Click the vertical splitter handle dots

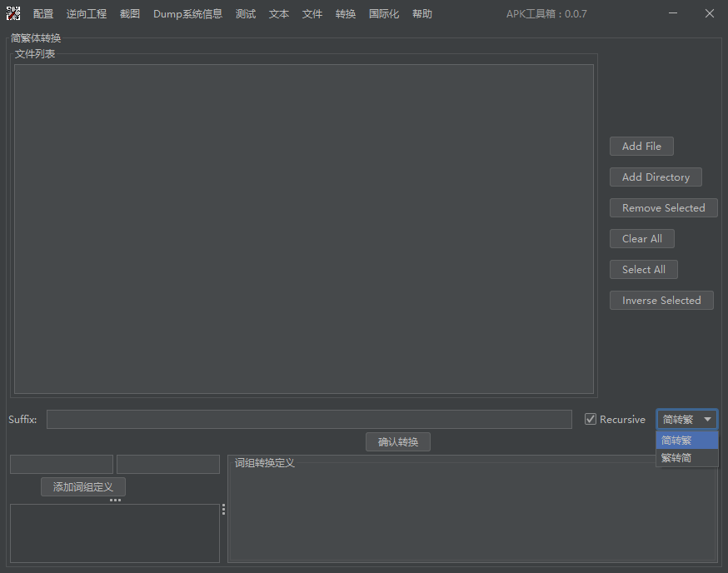[223, 510]
